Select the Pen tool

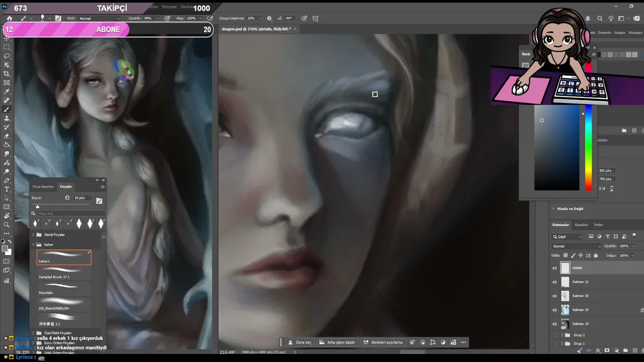click(7, 180)
